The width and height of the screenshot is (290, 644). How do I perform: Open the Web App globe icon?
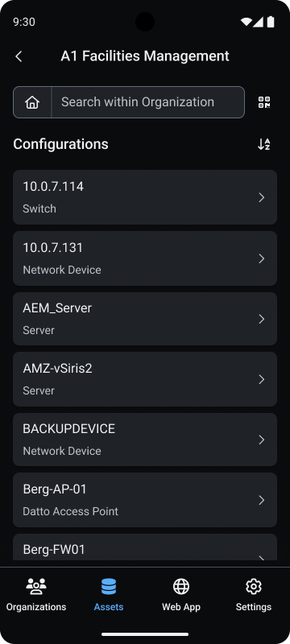click(x=181, y=587)
